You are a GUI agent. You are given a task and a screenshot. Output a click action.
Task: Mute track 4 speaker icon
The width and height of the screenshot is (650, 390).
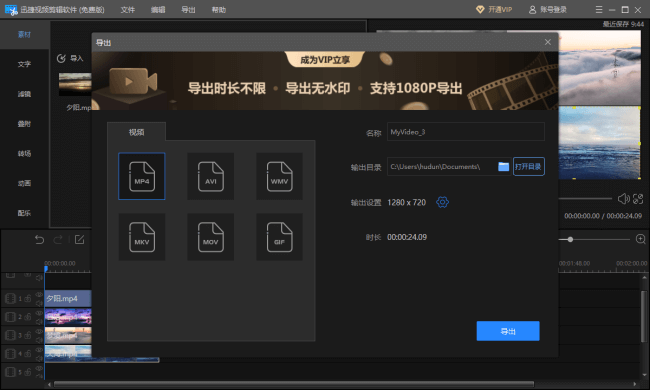[39, 359]
